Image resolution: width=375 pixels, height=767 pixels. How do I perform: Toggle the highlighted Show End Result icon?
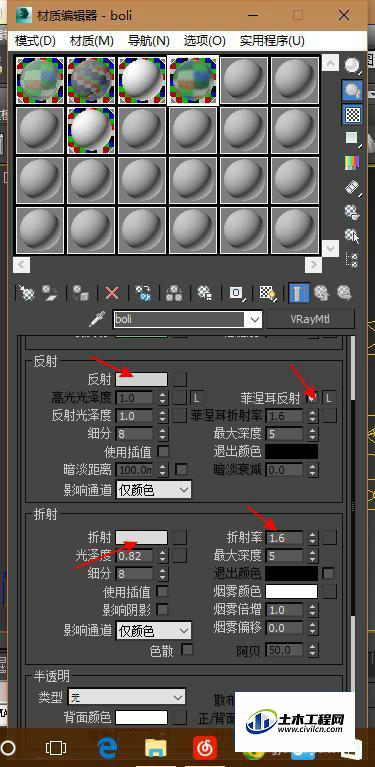[298, 293]
